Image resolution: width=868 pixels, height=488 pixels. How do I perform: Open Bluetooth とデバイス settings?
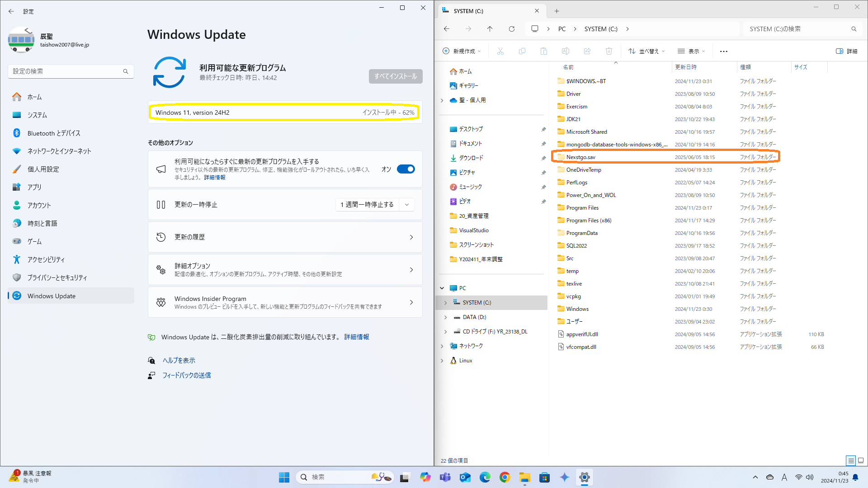pos(71,133)
